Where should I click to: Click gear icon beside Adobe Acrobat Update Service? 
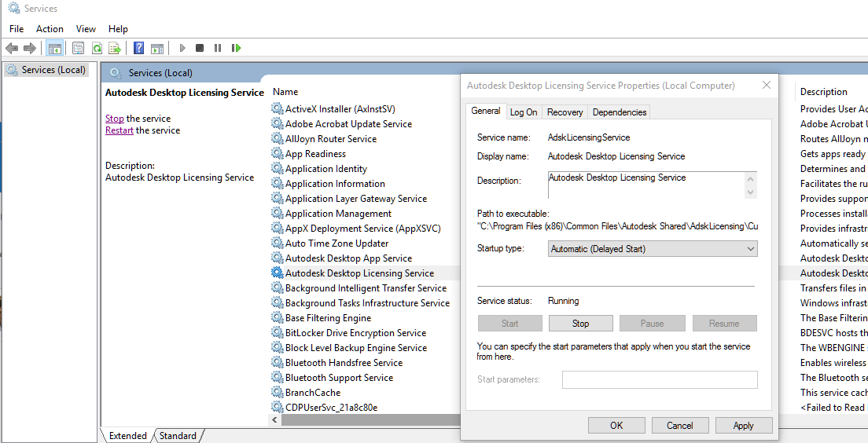pyautogui.click(x=277, y=124)
